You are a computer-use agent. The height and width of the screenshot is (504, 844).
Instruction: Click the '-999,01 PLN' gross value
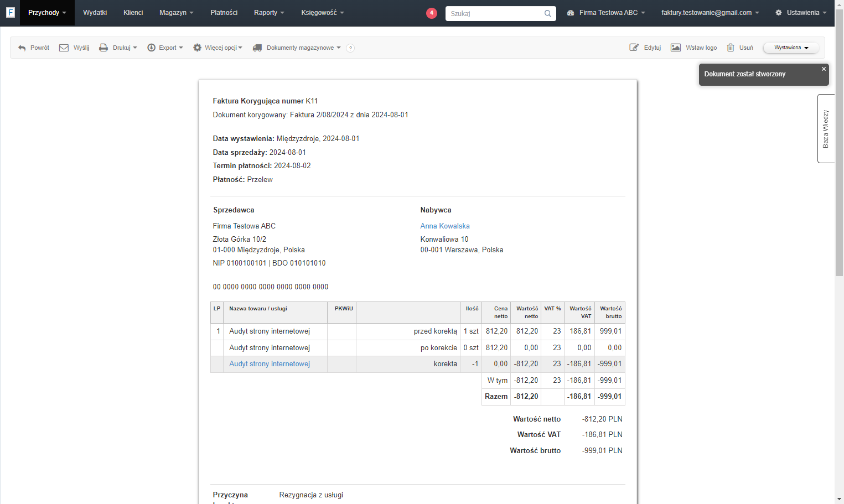(x=602, y=451)
